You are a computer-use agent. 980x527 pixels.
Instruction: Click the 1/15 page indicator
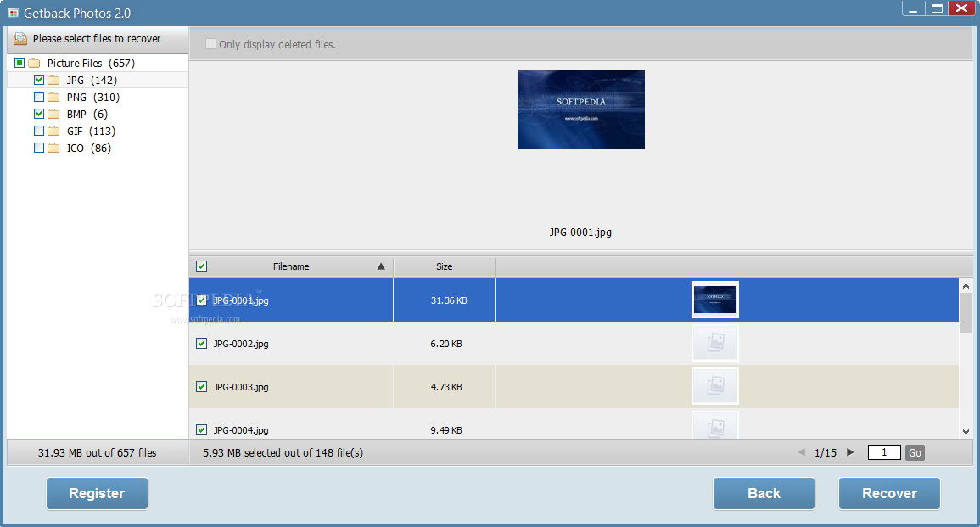pos(825,452)
